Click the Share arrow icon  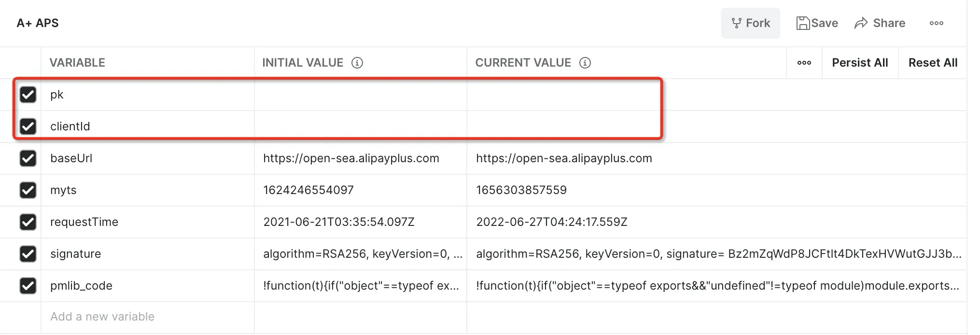pos(861,23)
